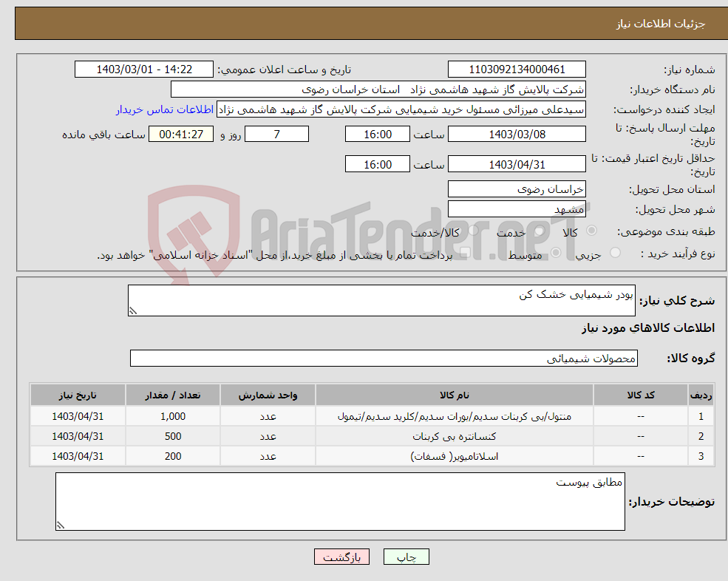Screen dimensions: 728x581
Task: Click the quantity cell 1,000
Action: [173, 416]
